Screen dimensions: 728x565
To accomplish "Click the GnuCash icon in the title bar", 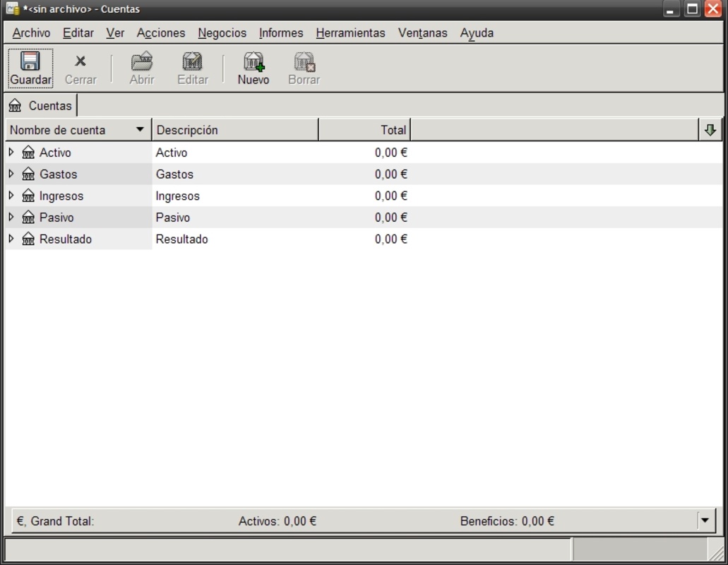I will [x=12, y=9].
